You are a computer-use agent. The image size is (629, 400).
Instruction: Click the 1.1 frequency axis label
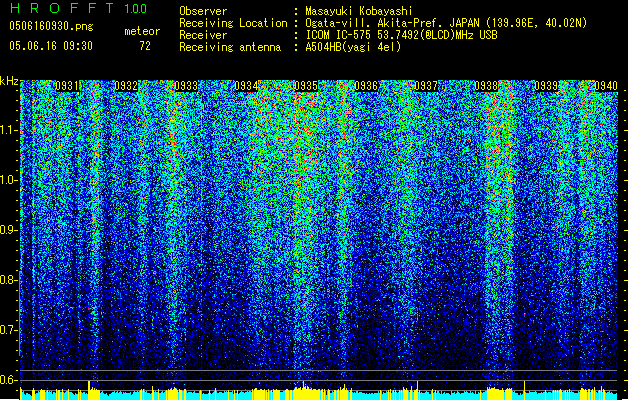8,130
